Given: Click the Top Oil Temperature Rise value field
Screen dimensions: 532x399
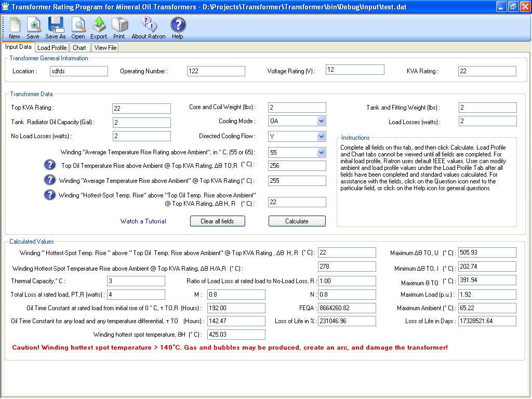Looking at the screenshot, I should tap(297, 166).
